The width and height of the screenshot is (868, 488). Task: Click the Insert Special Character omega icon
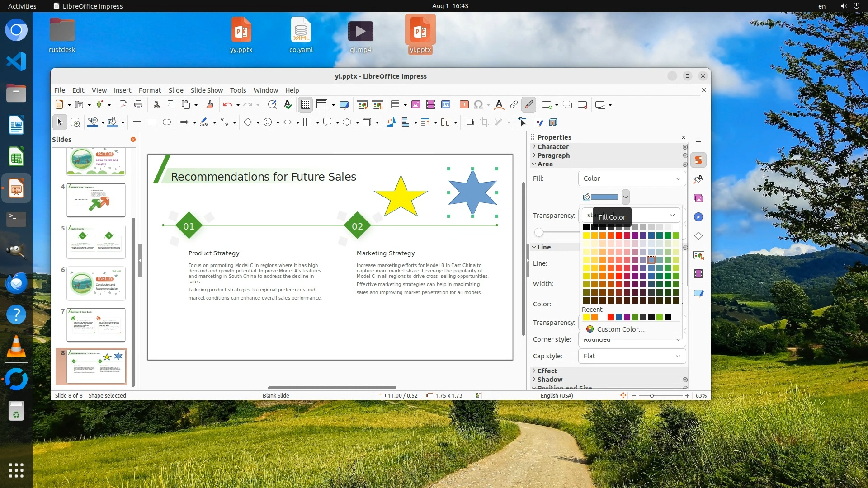point(478,105)
